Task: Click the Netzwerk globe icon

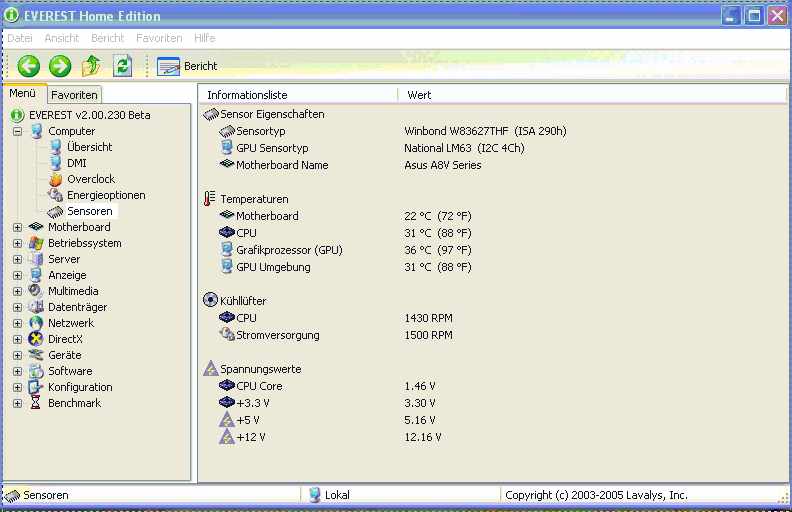Action: click(x=36, y=323)
